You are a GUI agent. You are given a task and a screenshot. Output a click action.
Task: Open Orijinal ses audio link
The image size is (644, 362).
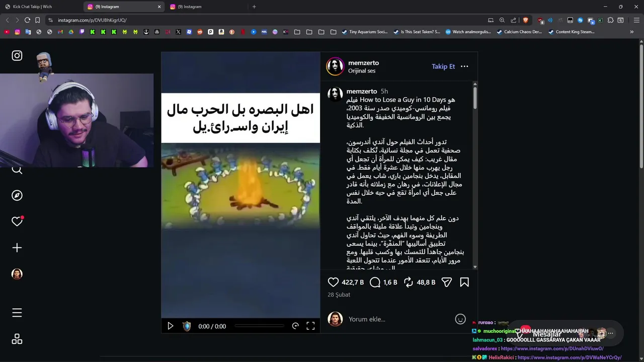362,71
